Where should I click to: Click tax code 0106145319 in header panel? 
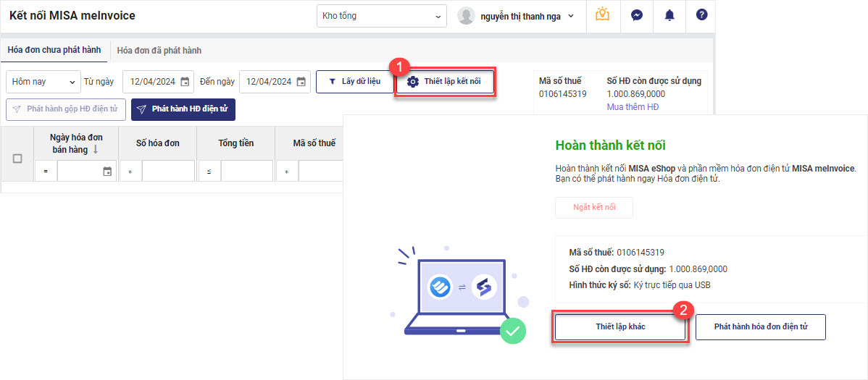pyautogui.click(x=562, y=94)
